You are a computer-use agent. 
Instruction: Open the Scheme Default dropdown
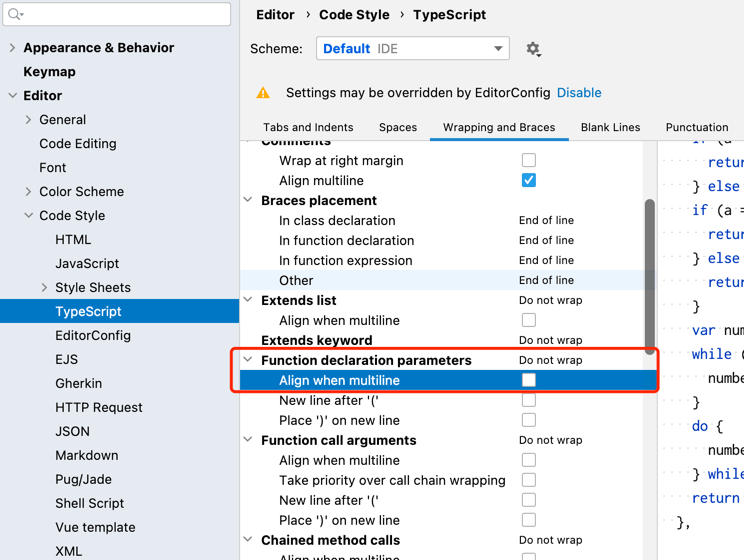[x=413, y=48]
